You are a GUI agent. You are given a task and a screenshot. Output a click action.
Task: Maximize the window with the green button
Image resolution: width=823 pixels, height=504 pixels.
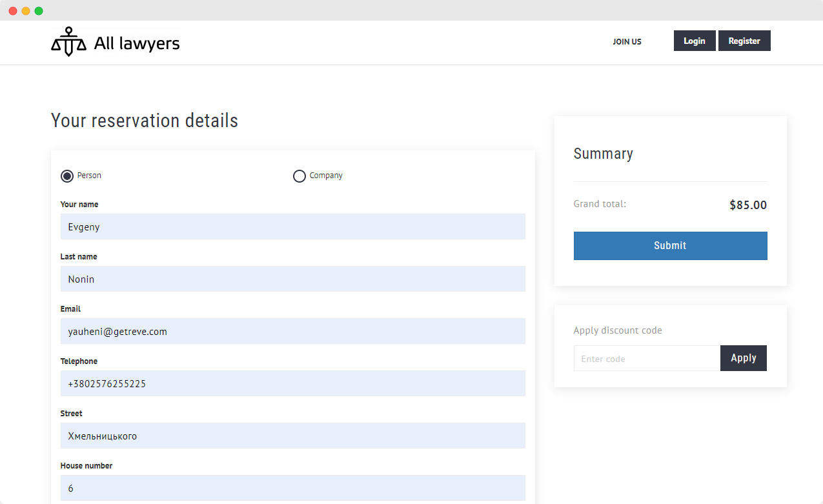(x=39, y=11)
